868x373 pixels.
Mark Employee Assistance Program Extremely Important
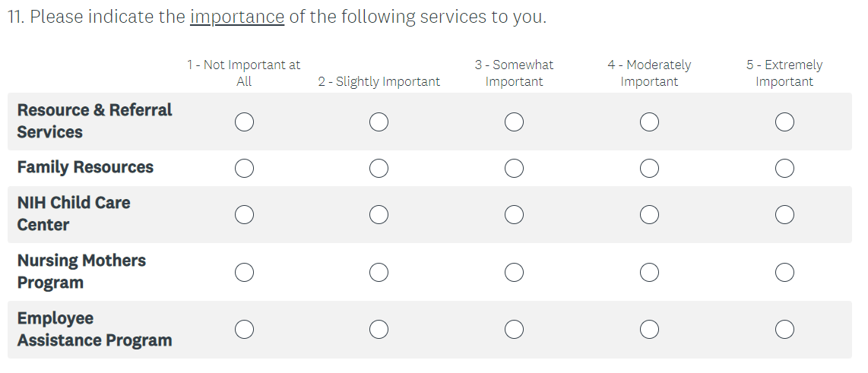tap(784, 330)
